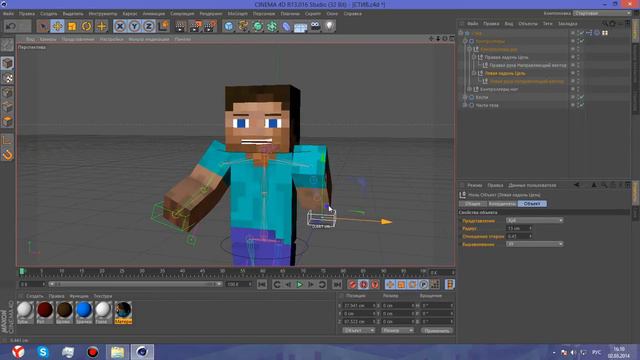Open the Теги menu in Object Manager
The image size is (640, 360).
click(547, 24)
